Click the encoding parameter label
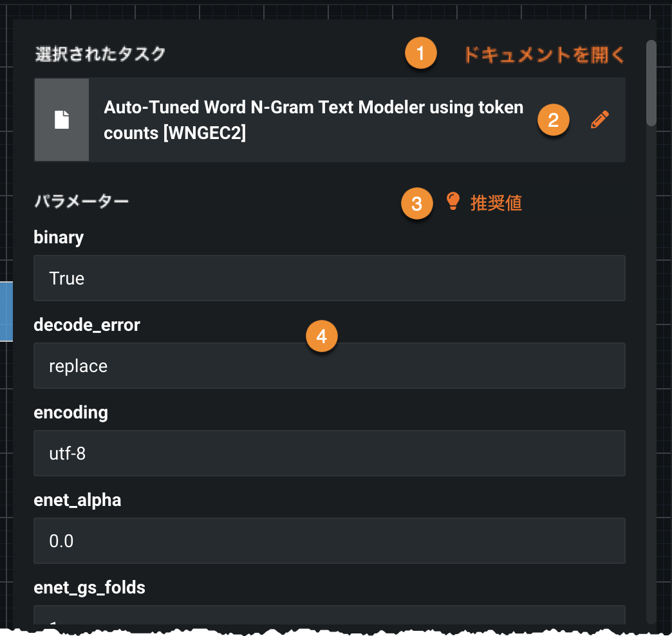 pyautogui.click(x=71, y=412)
